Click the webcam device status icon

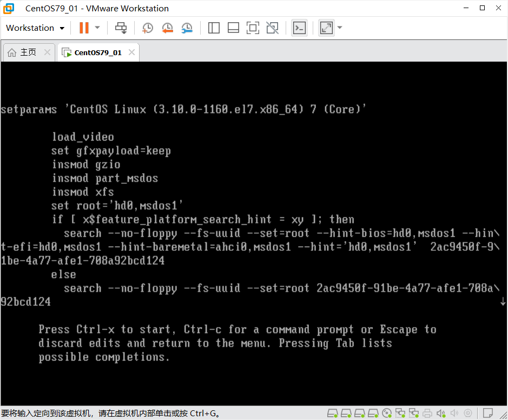click(468, 413)
